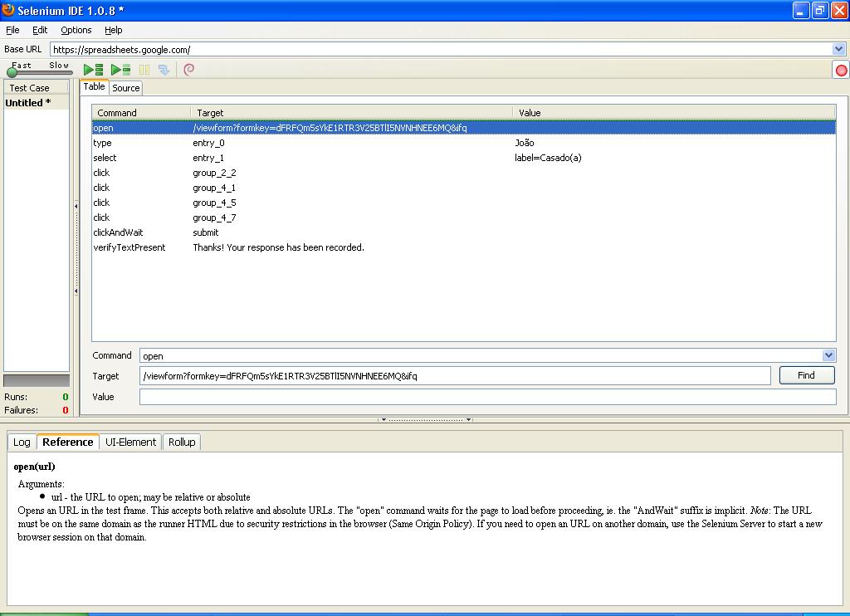Click the open(url) reference heading
The image size is (850, 616).
[34, 467]
